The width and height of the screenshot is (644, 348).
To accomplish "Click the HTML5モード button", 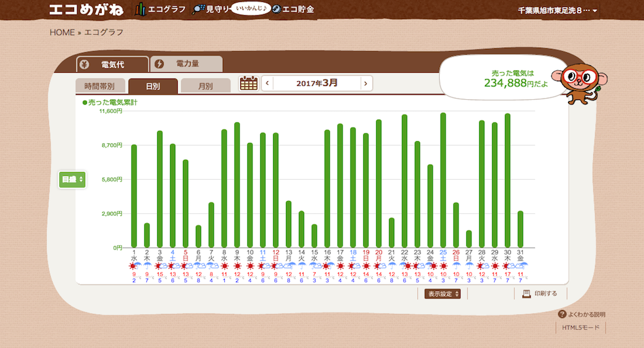I will click(581, 328).
